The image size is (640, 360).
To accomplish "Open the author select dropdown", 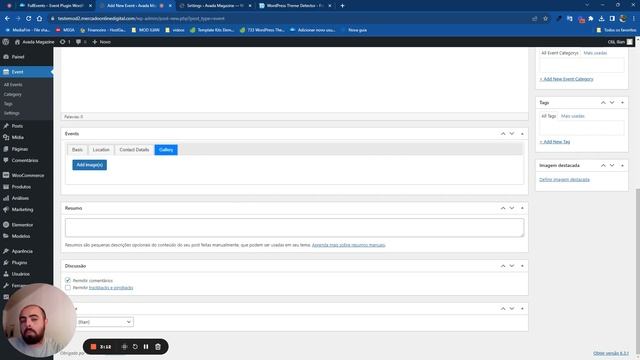I will [x=104, y=322].
